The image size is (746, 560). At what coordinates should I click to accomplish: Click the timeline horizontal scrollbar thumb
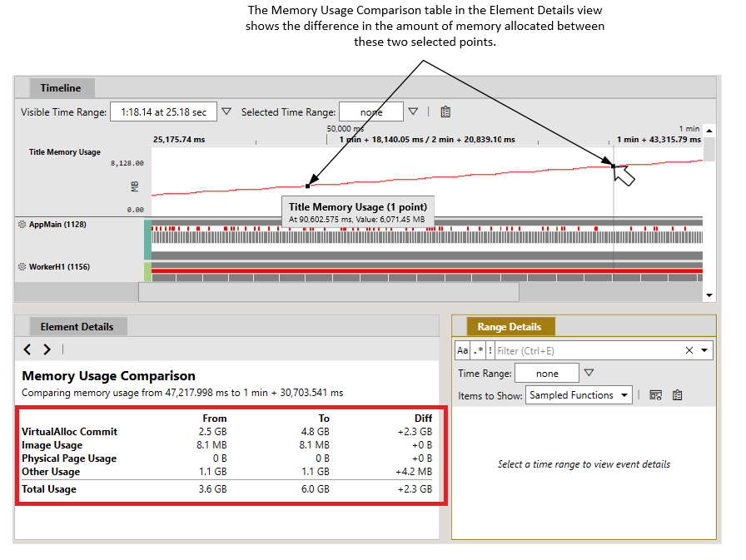[x=329, y=292]
